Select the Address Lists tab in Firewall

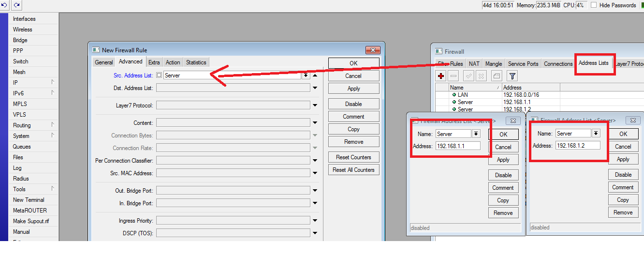594,63
